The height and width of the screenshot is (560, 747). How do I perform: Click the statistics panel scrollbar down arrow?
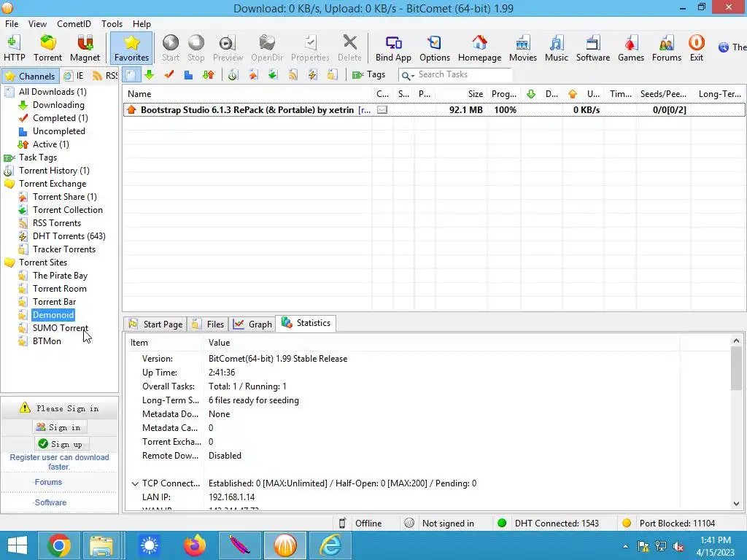point(737,504)
